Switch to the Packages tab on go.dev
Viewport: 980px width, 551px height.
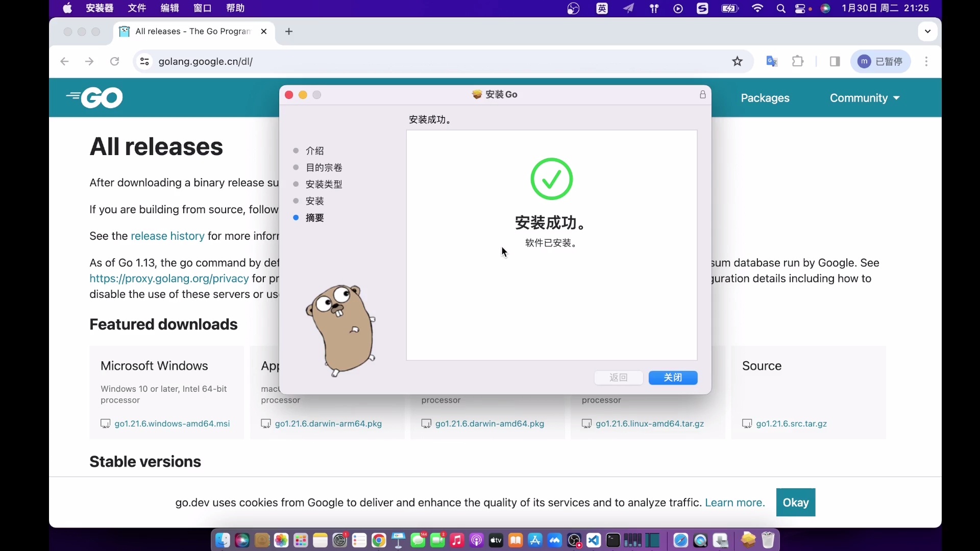coord(765,98)
